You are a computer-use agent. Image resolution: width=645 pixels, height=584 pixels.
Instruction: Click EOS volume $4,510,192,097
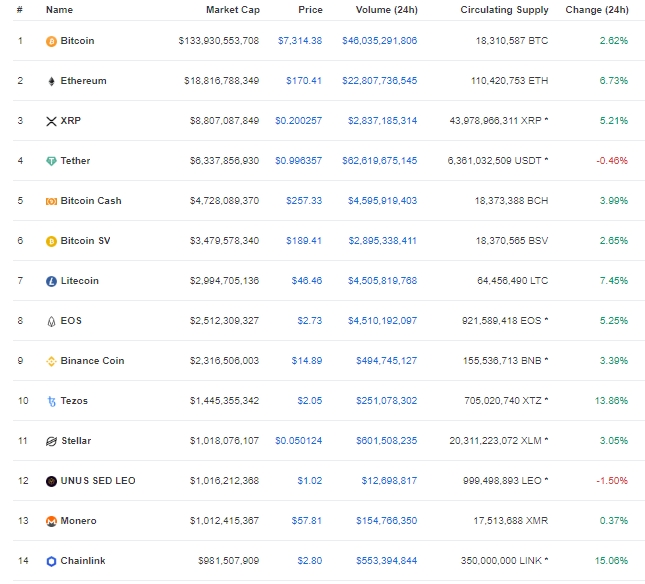[383, 320]
